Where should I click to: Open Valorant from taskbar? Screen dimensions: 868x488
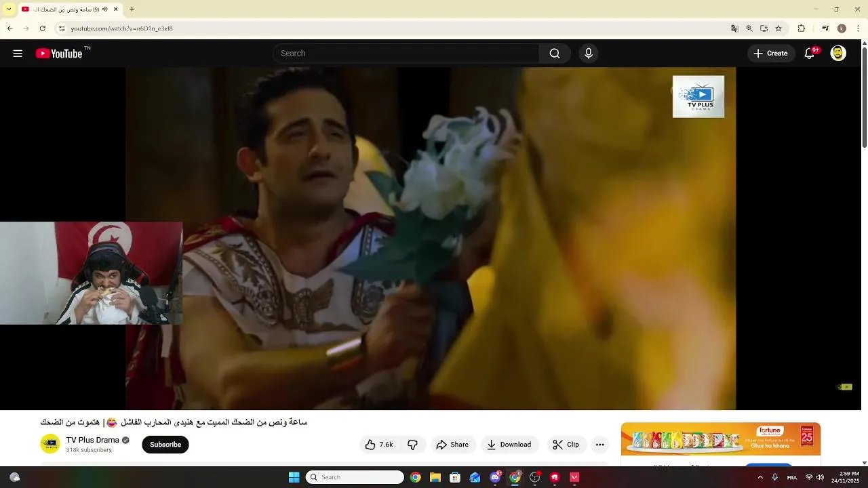pyautogui.click(x=575, y=477)
